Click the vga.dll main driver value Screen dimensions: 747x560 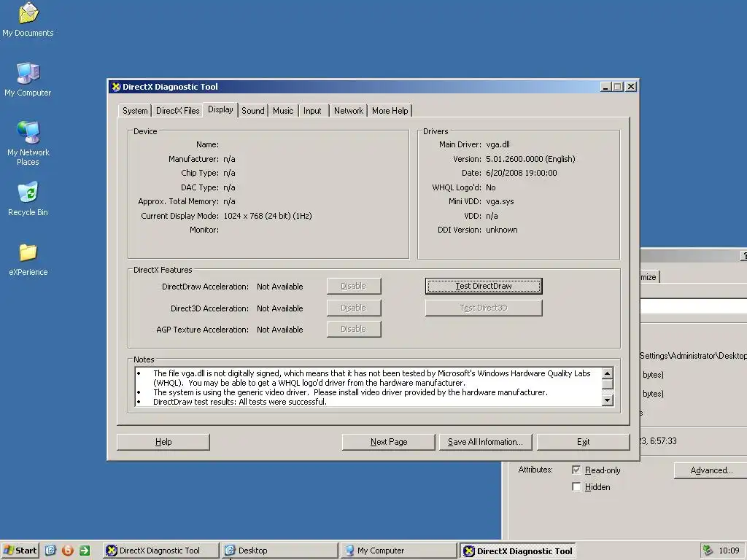pyautogui.click(x=498, y=144)
